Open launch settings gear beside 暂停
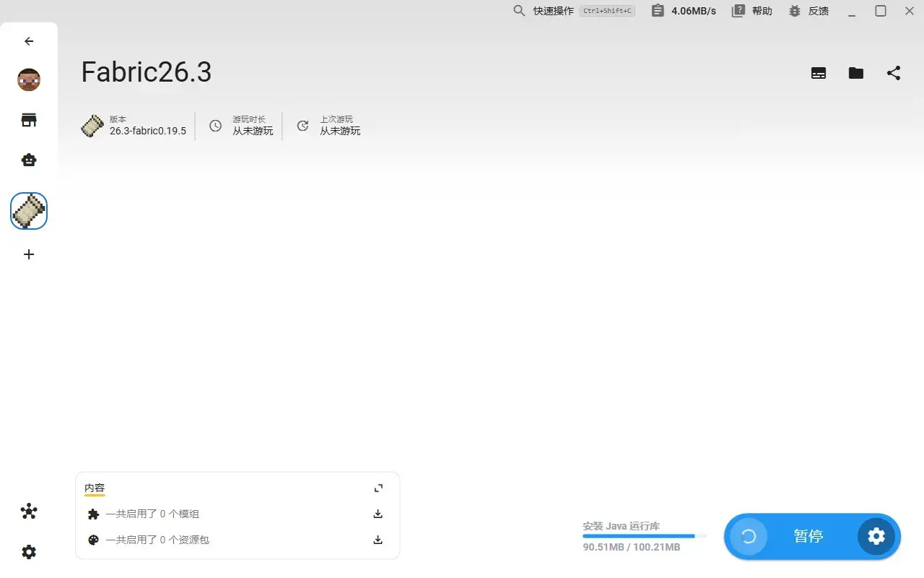Viewport: 924px width, 578px height. click(x=876, y=536)
